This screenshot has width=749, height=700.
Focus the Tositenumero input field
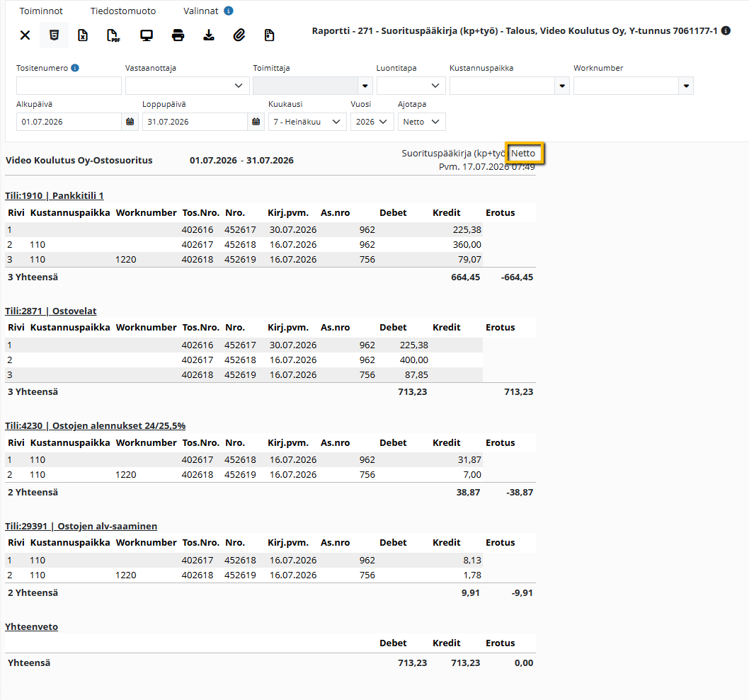click(69, 86)
